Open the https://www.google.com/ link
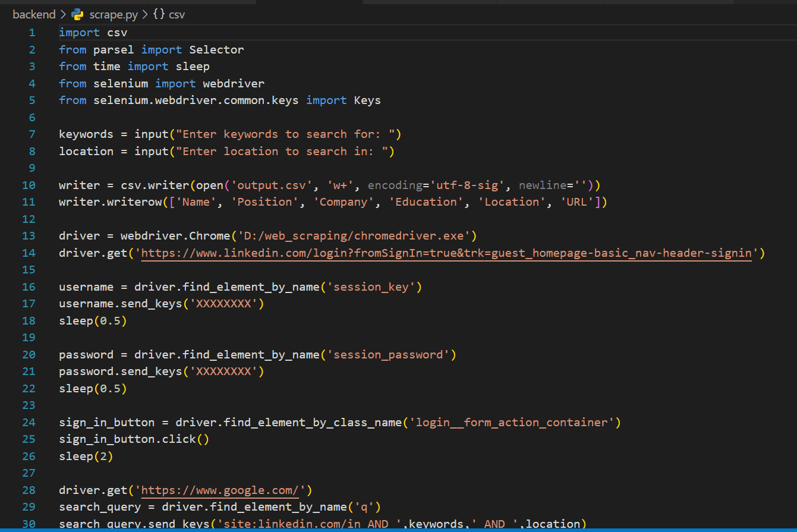Image resolution: width=797 pixels, height=532 pixels. 220,490
